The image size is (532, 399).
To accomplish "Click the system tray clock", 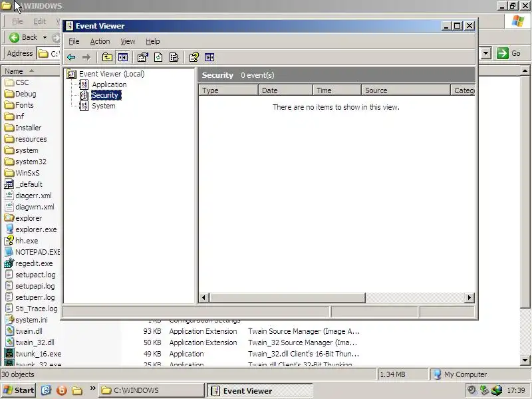I will point(516,390).
